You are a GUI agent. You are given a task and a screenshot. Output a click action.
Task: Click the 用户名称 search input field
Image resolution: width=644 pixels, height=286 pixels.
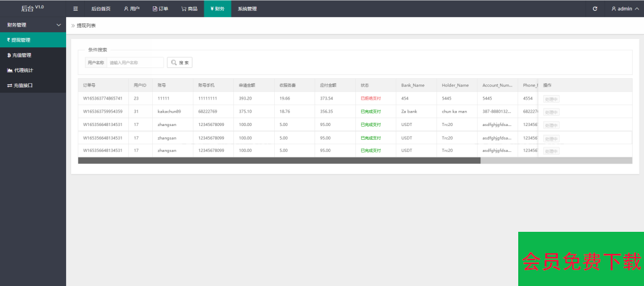[135, 63]
